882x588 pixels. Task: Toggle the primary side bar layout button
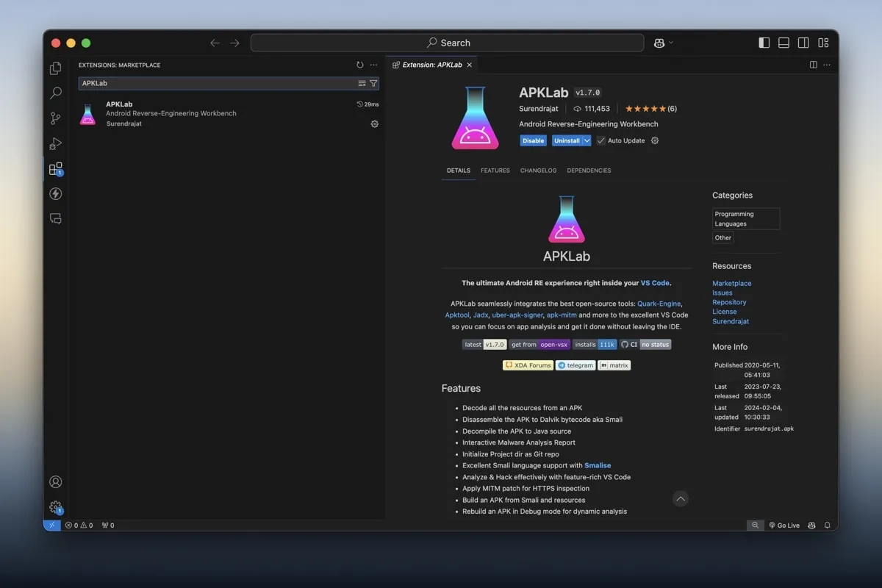tap(764, 43)
